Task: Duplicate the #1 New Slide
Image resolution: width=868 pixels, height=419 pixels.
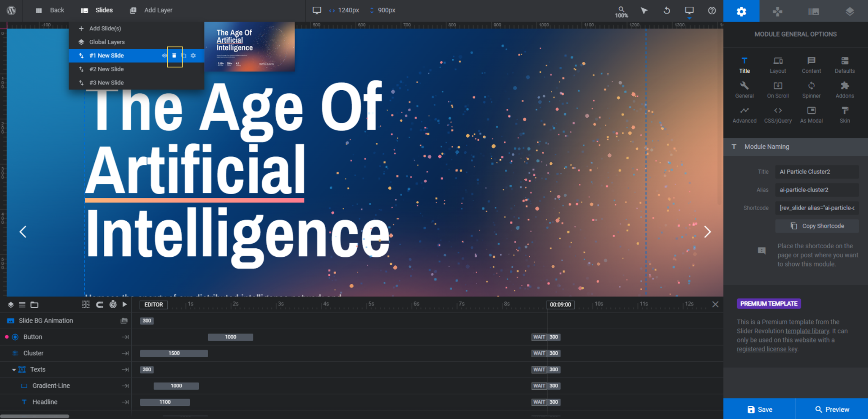Action: (184, 56)
